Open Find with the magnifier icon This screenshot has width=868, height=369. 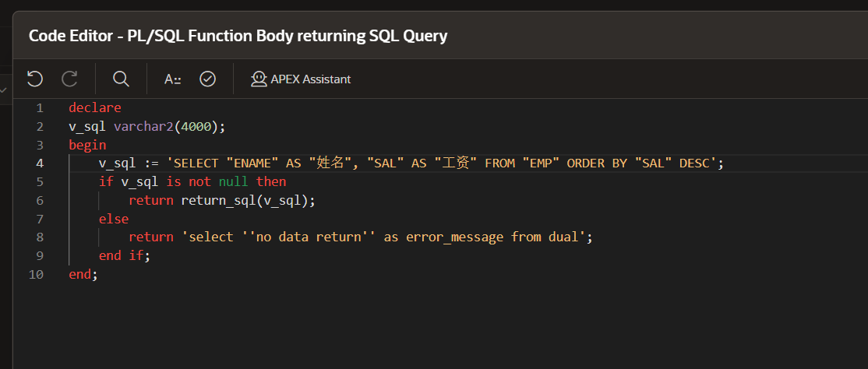(121, 79)
